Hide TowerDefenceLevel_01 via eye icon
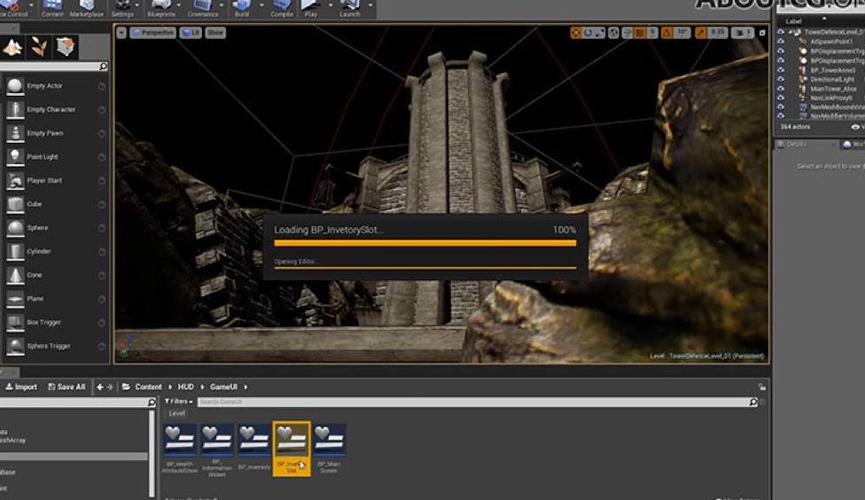Viewport: 865px width, 500px height. tap(781, 32)
